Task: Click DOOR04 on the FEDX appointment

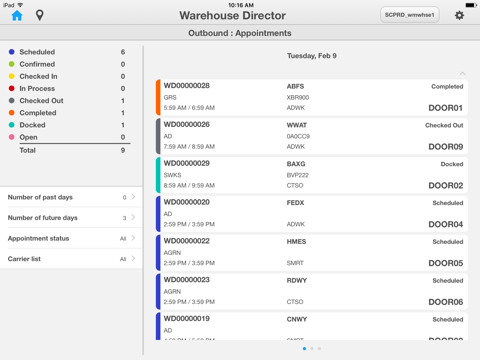Action: 446,224
